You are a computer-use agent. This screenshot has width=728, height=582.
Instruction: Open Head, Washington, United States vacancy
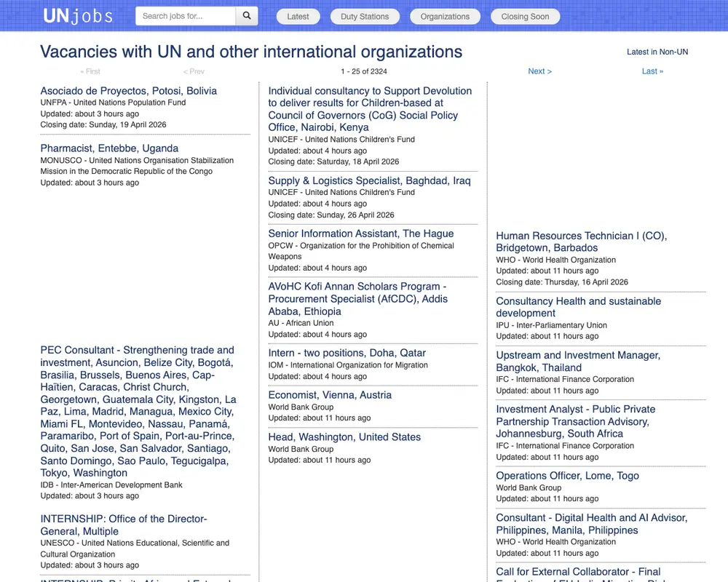[x=344, y=437]
